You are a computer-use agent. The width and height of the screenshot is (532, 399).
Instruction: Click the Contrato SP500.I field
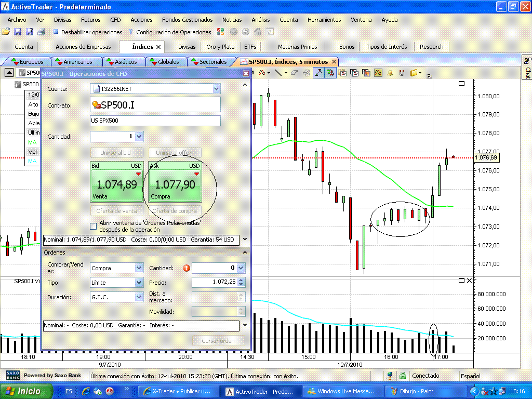pyautogui.click(x=155, y=105)
